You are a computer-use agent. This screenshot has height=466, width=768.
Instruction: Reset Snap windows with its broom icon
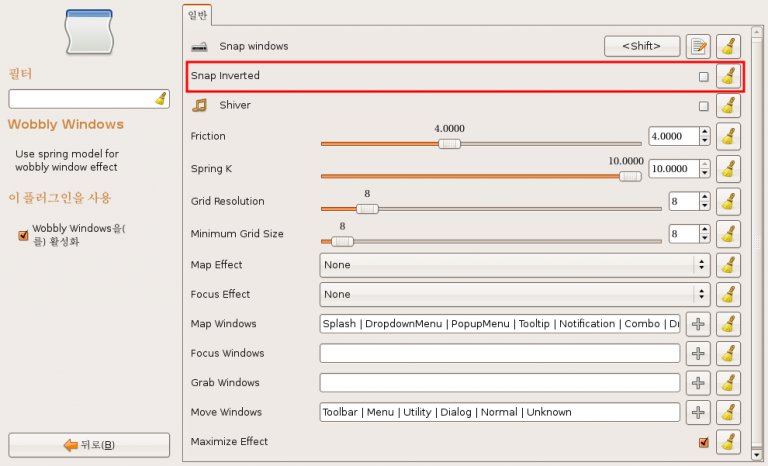pyautogui.click(x=728, y=46)
